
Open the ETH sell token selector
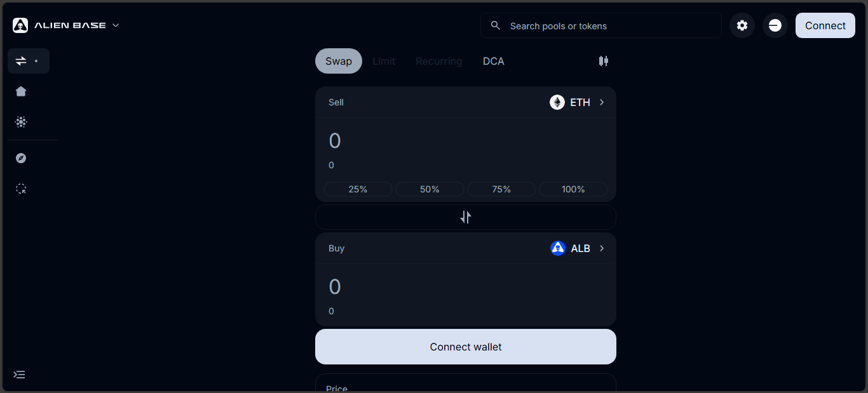click(577, 102)
